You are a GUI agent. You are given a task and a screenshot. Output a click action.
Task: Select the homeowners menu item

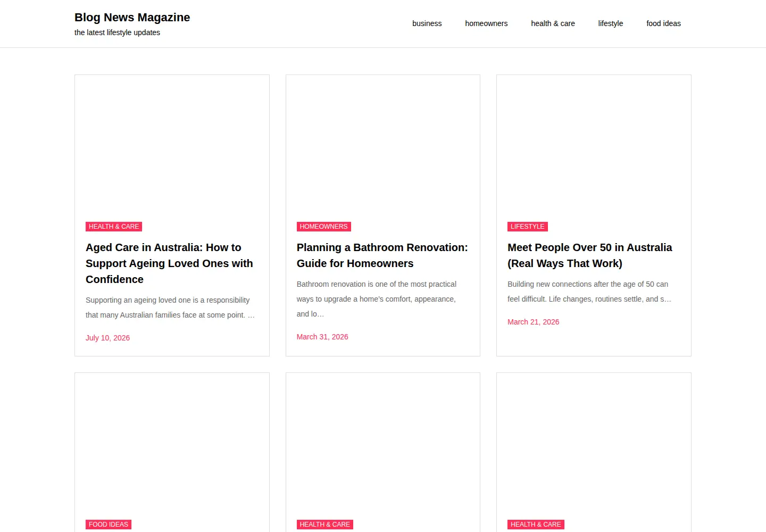pyautogui.click(x=486, y=23)
